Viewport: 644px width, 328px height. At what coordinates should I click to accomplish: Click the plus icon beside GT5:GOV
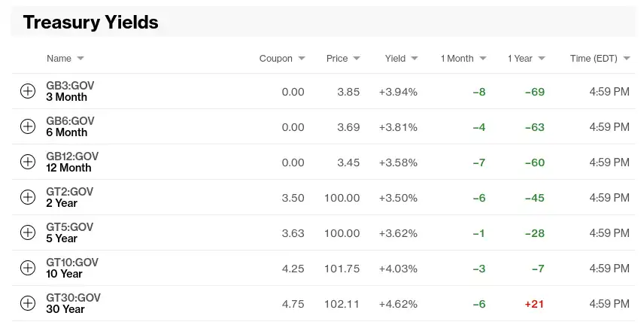point(28,232)
